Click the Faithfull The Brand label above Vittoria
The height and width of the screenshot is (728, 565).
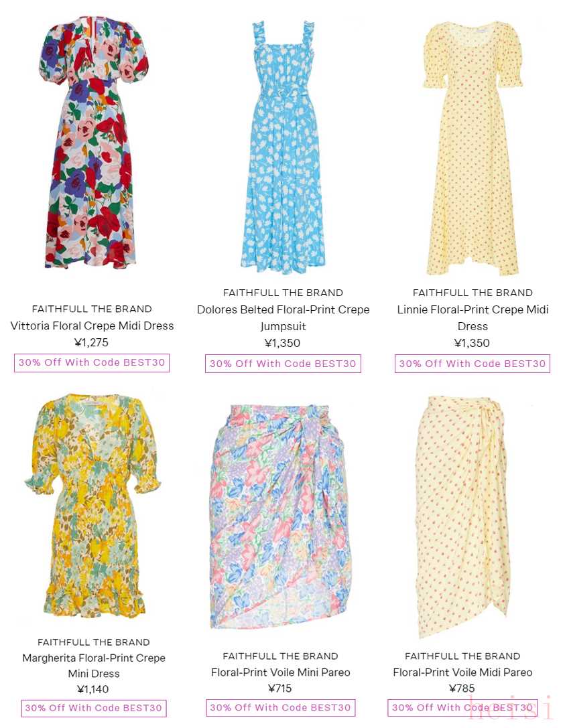click(x=92, y=309)
